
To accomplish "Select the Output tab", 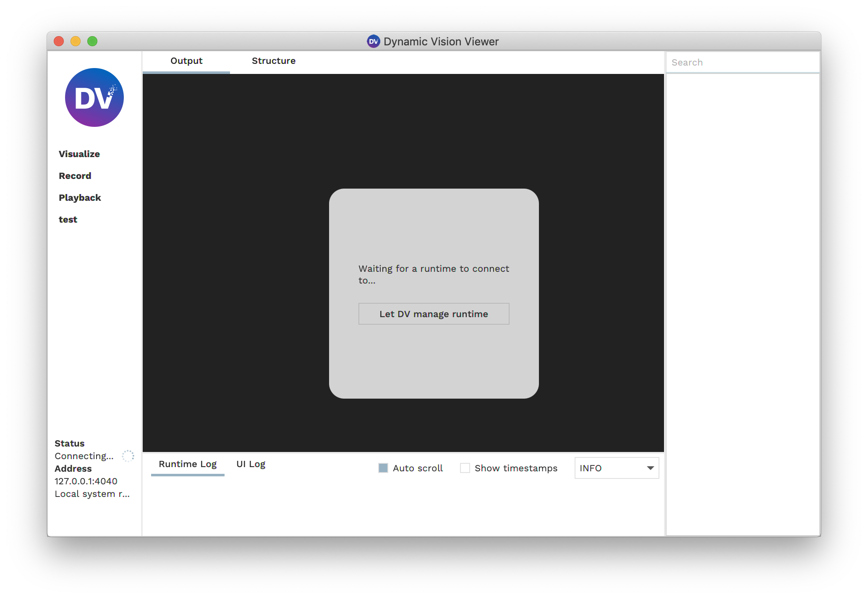I will (x=186, y=61).
